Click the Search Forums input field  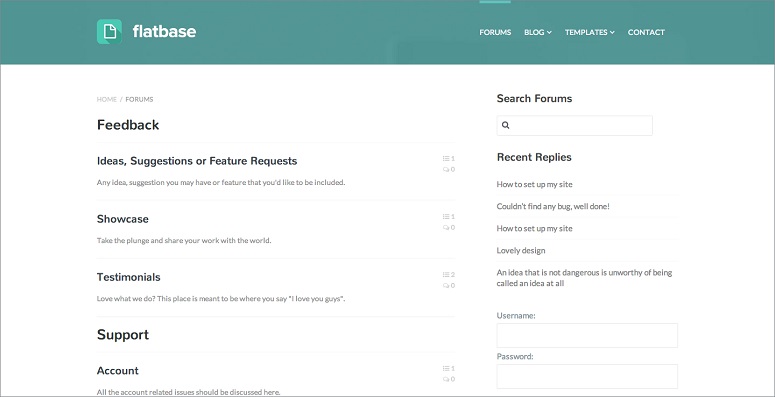(574, 126)
